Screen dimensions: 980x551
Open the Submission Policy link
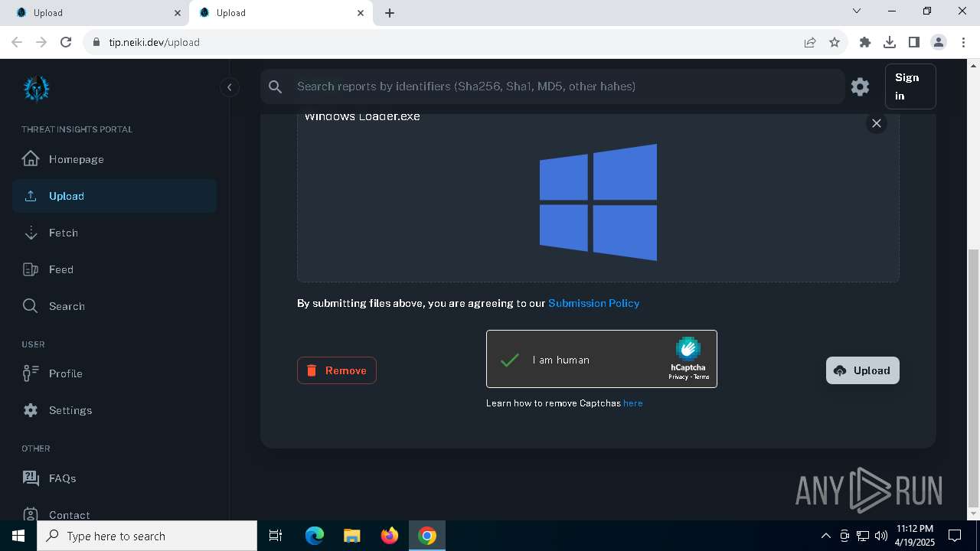pos(594,303)
